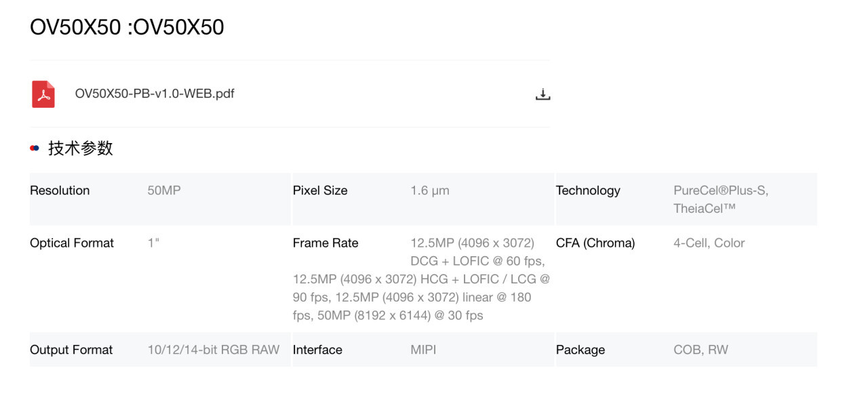This screenshot has height=402, width=868.
Task: Click the OV50X50 :OV50X50 page title
Action: [127, 27]
